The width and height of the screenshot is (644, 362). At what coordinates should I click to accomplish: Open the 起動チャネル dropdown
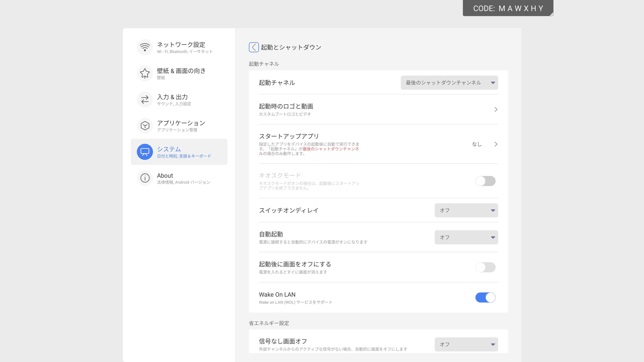tap(449, 83)
